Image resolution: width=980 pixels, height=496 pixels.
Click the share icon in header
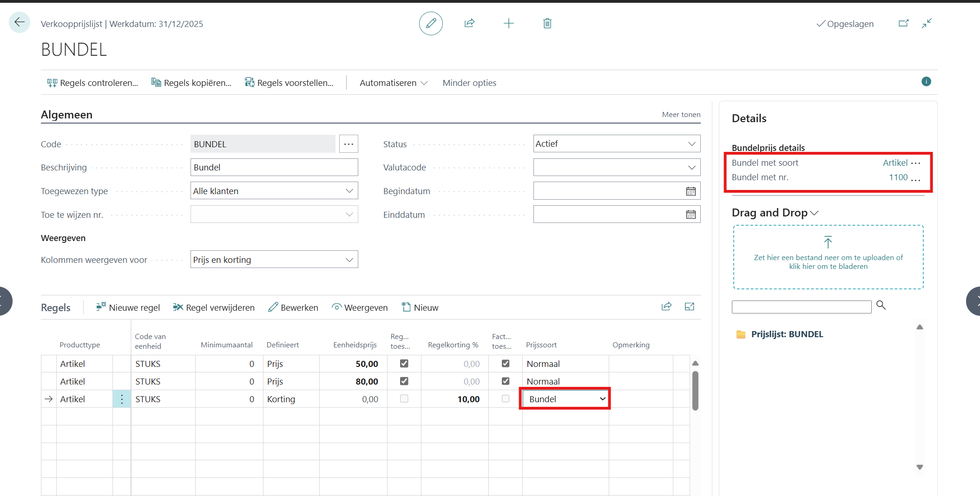(469, 23)
